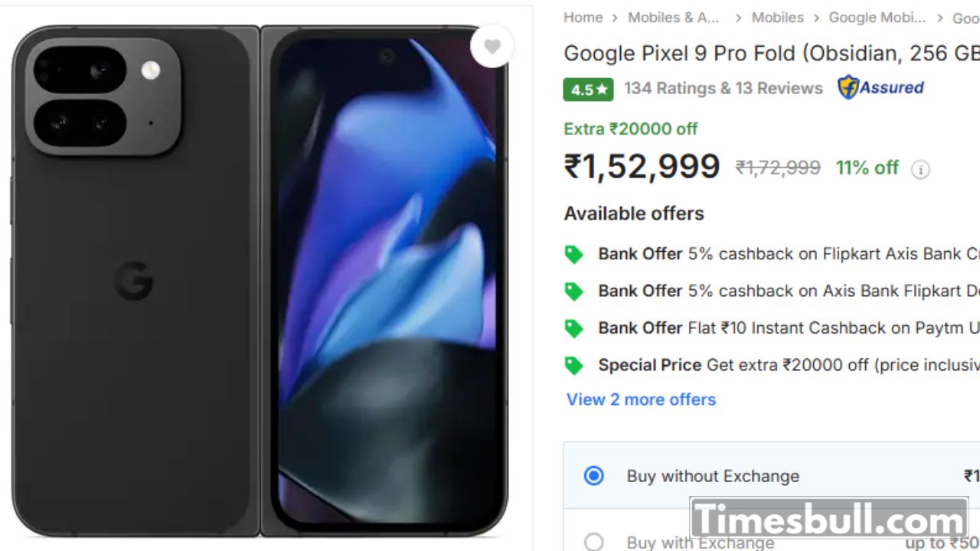This screenshot has height=551, width=980.
Task: Open the Home breadcrumb link
Action: coord(583,18)
